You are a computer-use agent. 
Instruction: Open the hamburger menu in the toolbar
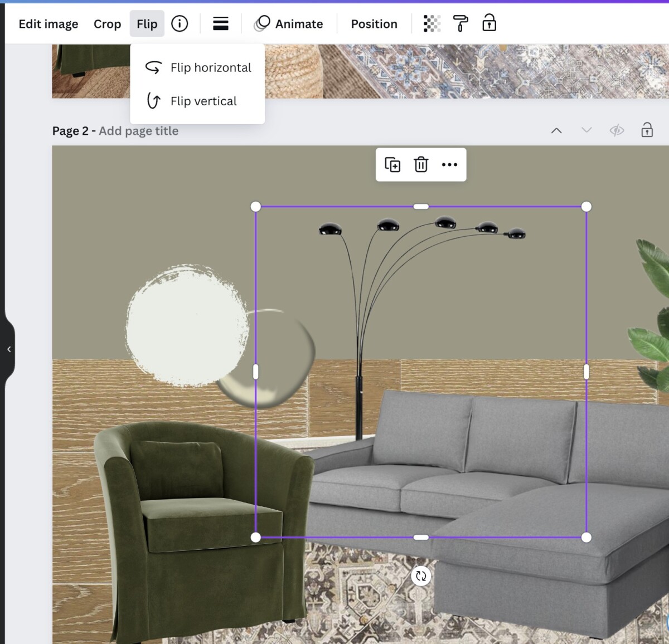pyautogui.click(x=220, y=23)
